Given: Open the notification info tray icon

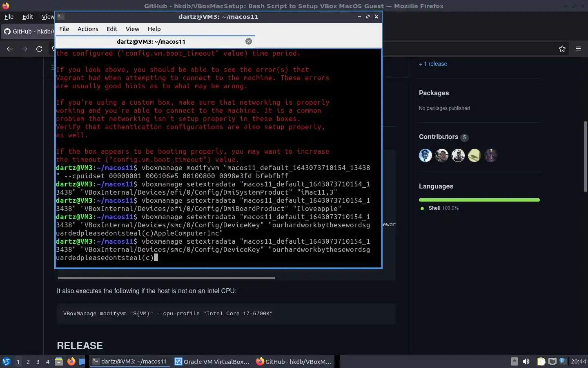Looking at the screenshot, I should (563, 361).
